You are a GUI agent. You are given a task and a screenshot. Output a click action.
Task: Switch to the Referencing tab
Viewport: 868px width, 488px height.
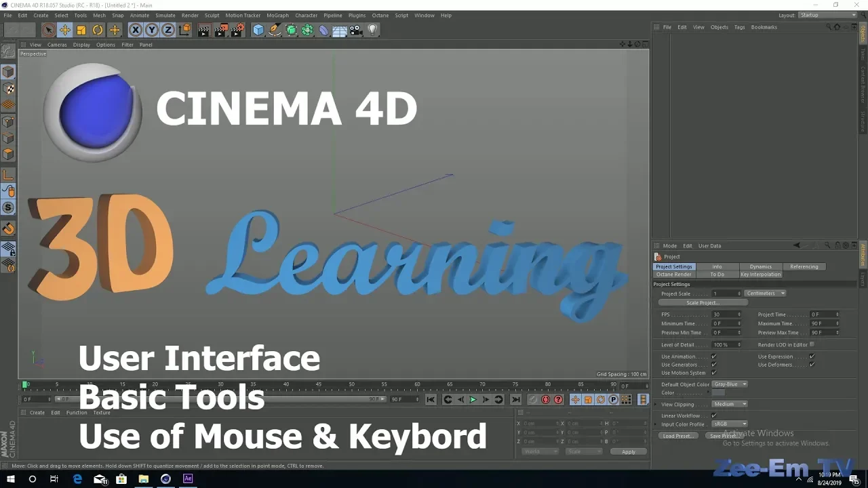(x=804, y=266)
